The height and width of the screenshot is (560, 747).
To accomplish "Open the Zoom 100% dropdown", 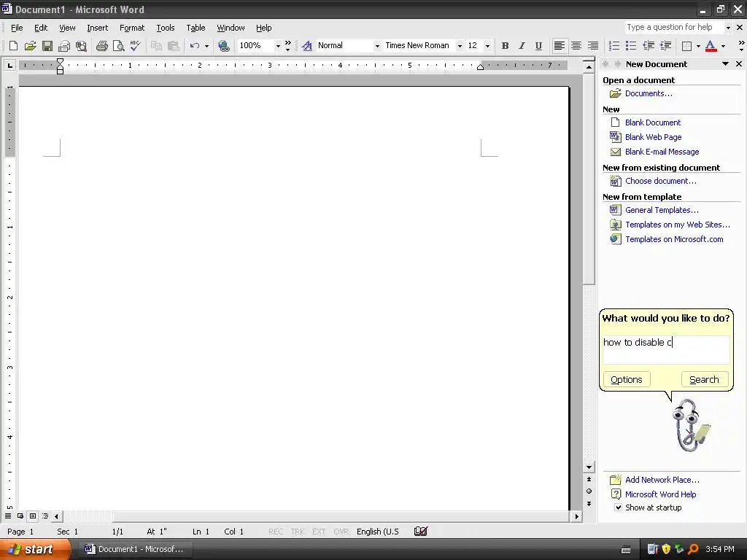I will click(x=278, y=46).
